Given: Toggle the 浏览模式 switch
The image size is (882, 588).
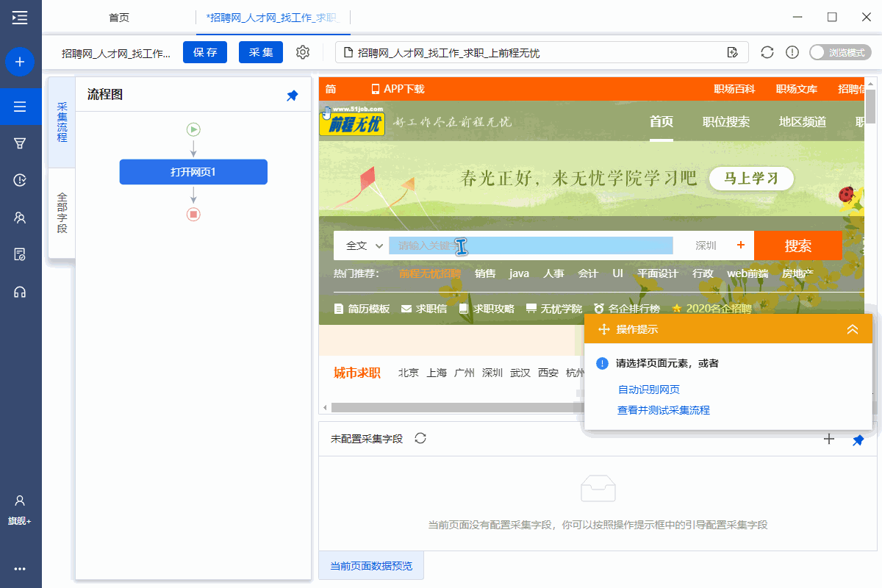Looking at the screenshot, I should point(840,52).
